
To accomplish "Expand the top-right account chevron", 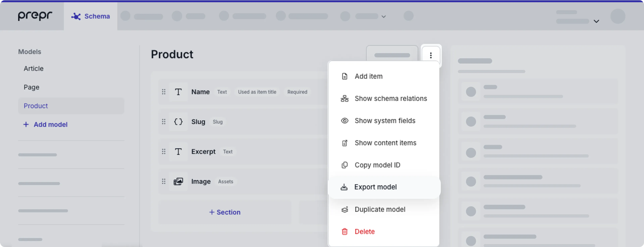I will [x=596, y=21].
